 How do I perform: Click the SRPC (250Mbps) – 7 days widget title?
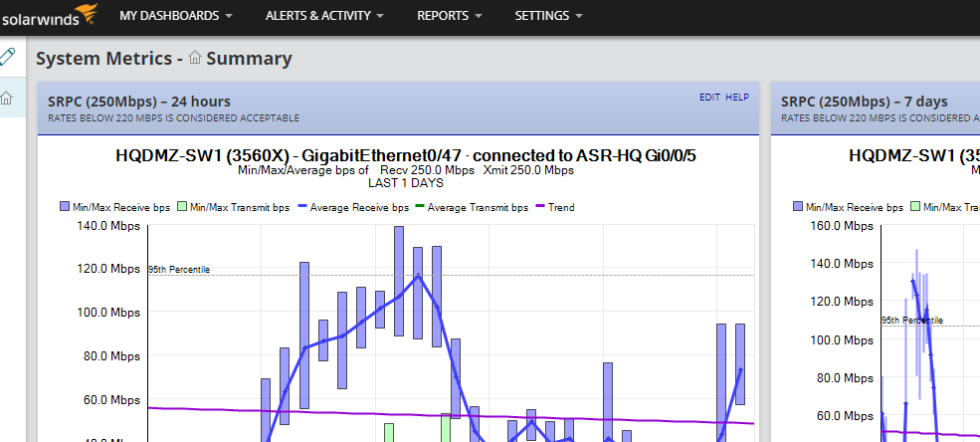[x=865, y=102]
